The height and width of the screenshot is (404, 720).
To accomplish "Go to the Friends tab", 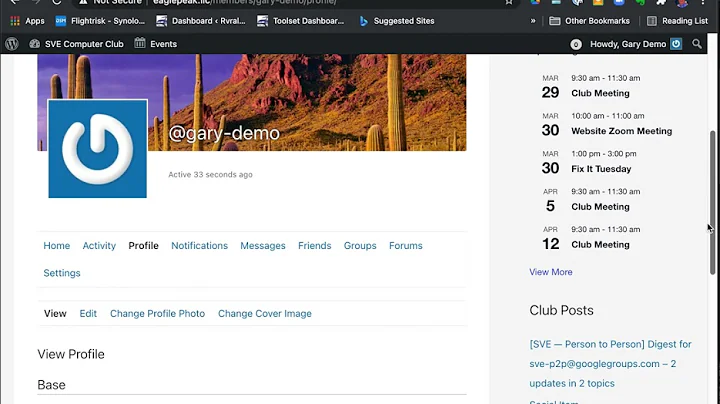I will pos(314,246).
